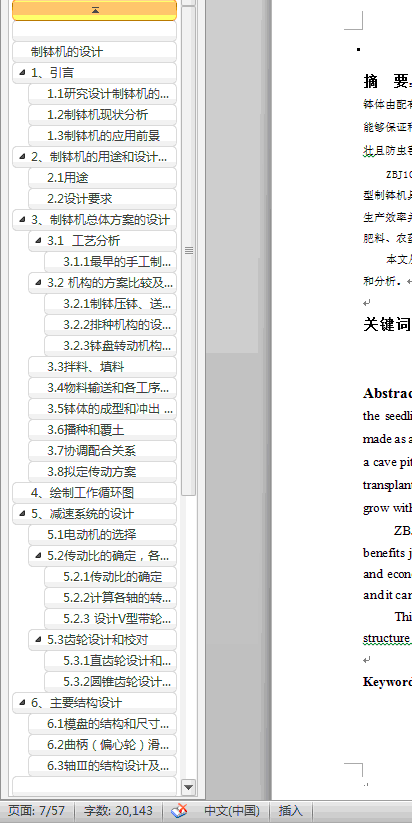Go to 1.3制钵机的应用前景
This screenshot has width=412, height=823.
[x=102, y=135]
